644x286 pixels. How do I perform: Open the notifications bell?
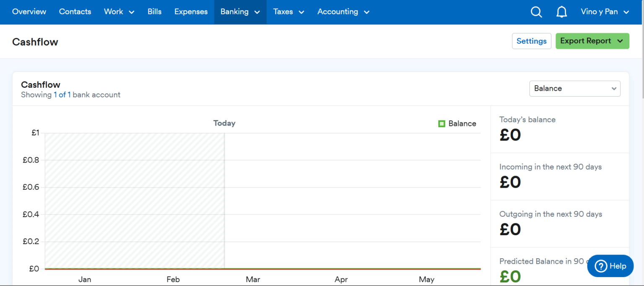click(561, 12)
